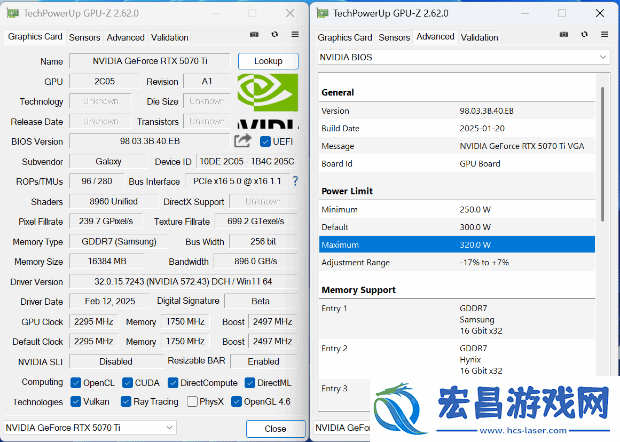This screenshot has height=442, width=620.
Task: Close the right GPU-Z window
Action: 599,13
